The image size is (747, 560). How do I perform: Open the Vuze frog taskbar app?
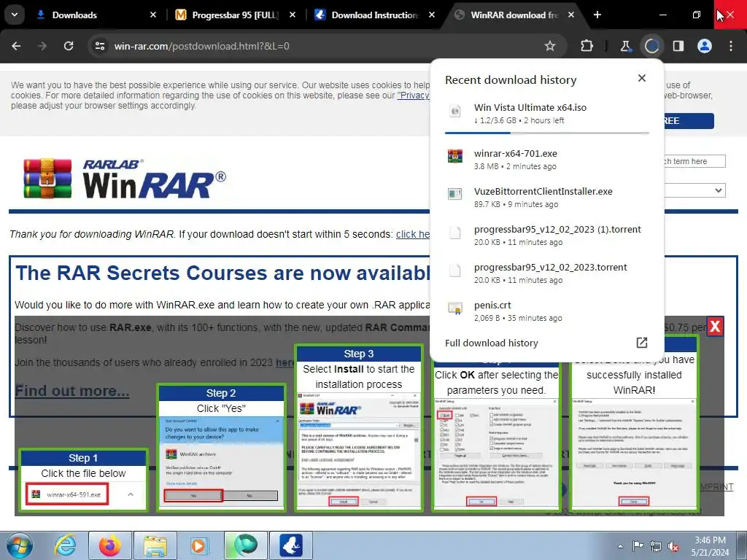click(290, 545)
